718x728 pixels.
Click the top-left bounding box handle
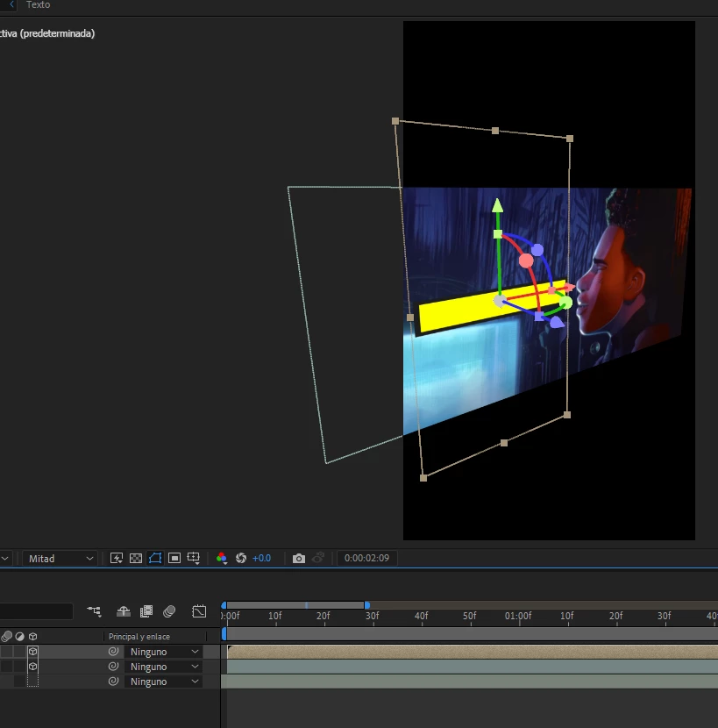pyautogui.click(x=395, y=121)
